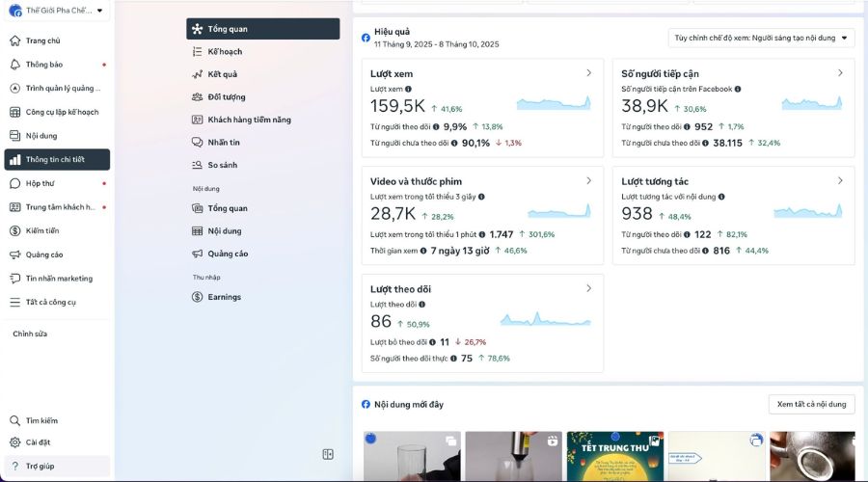
Task: Click the 7 ngày 13 giờ watch time value
Action: [x=460, y=251]
